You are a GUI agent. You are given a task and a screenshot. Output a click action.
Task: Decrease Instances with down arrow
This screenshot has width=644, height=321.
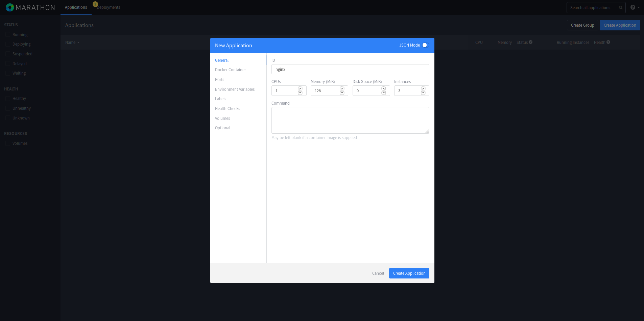(423, 93)
